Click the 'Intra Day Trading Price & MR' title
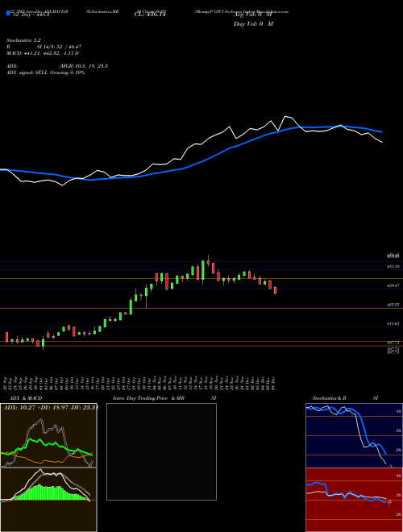The height and width of the screenshot is (532, 403). (x=148, y=398)
